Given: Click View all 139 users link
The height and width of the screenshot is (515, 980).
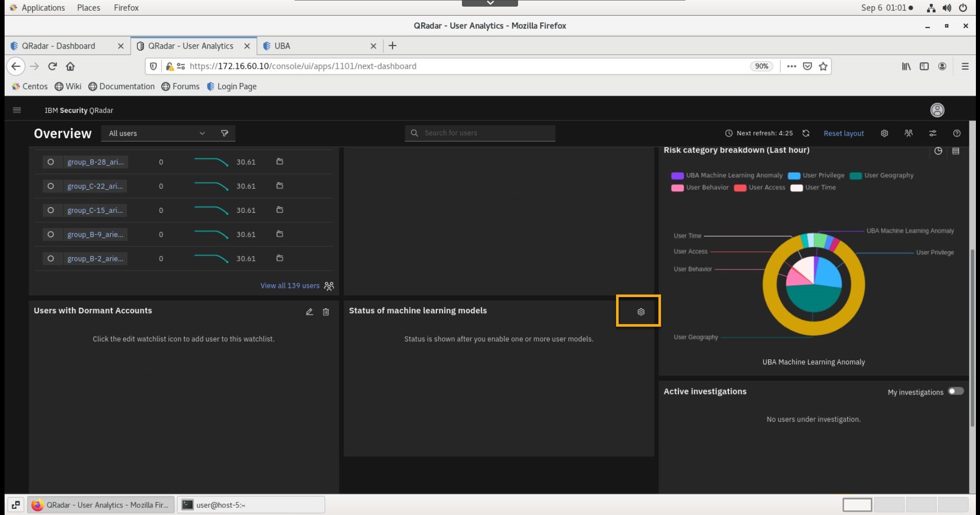Looking at the screenshot, I should click(x=290, y=286).
